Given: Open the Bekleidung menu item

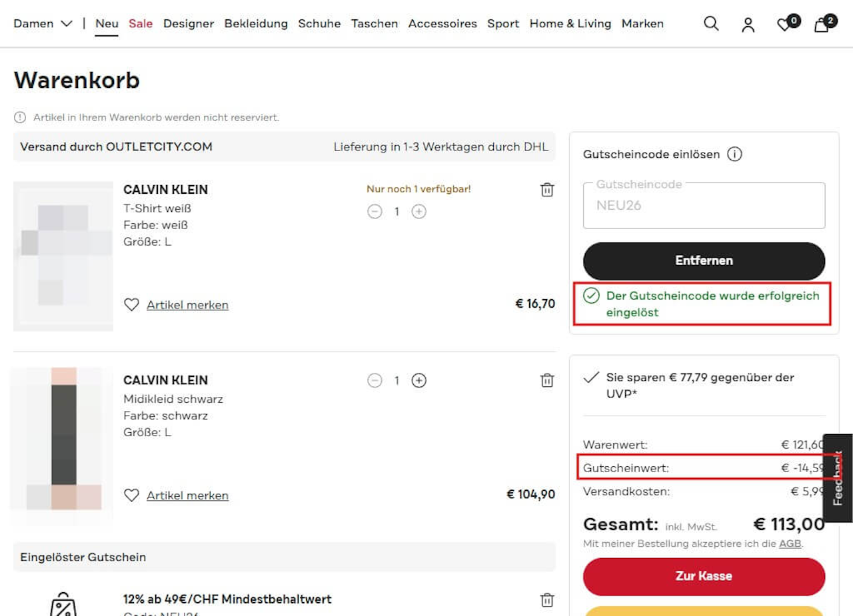Looking at the screenshot, I should pos(256,24).
